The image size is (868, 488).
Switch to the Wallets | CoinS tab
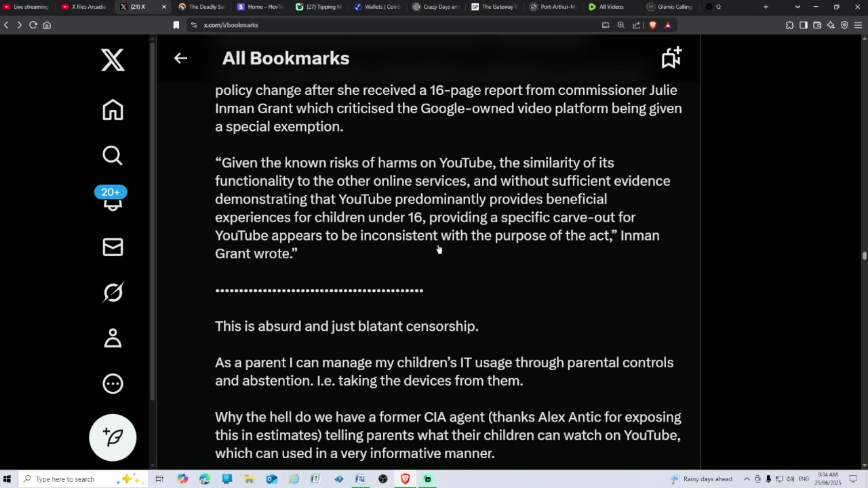coord(378,7)
